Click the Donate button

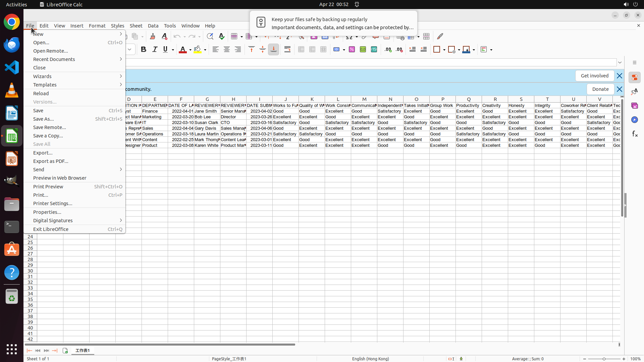tap(600, 89)
